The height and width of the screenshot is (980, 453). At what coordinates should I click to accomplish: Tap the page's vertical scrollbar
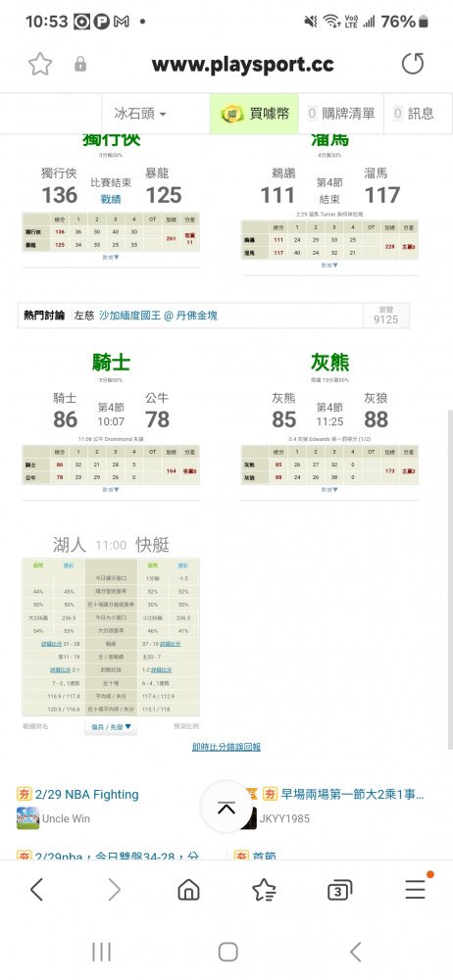click(450, 578)
